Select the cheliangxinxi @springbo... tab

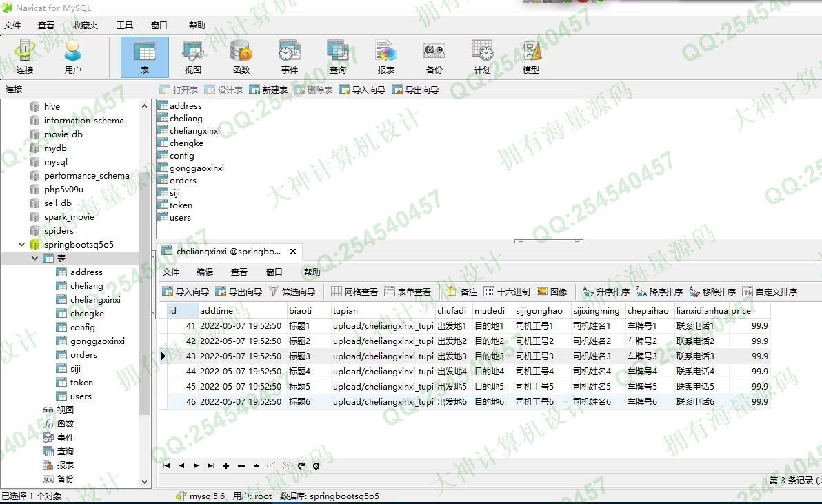pos(228,252)
